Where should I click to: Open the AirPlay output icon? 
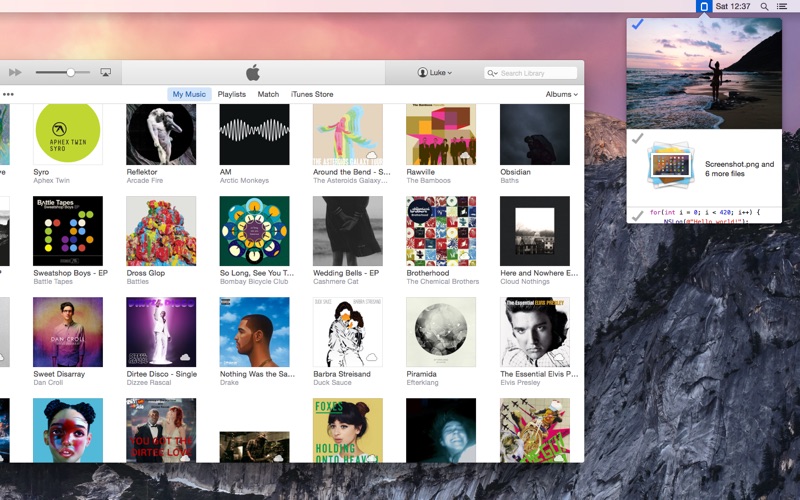[x=106, y=72]
